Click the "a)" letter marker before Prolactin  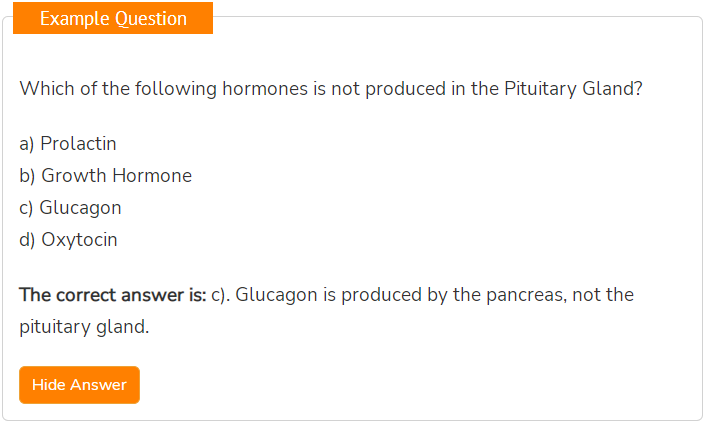coord(27,144)
